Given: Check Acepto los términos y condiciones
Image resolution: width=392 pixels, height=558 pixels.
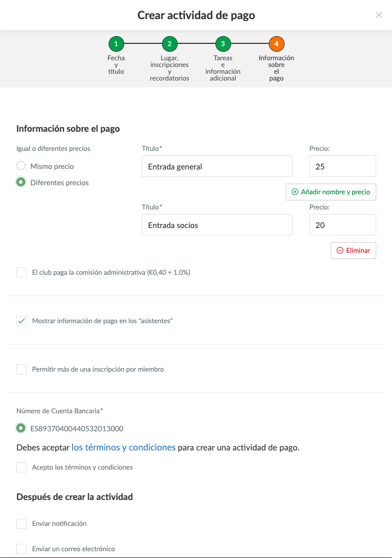Looking at the screenshot, I should (21, 467).
